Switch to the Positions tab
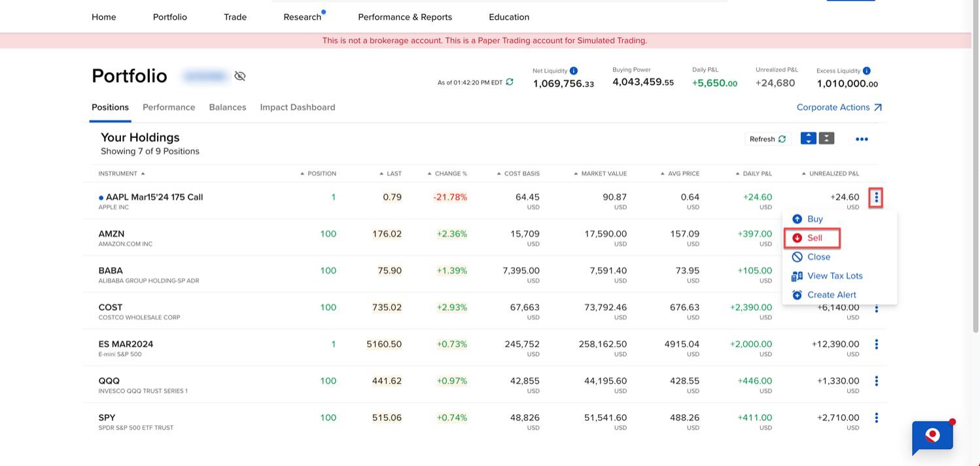 point(110,107)
